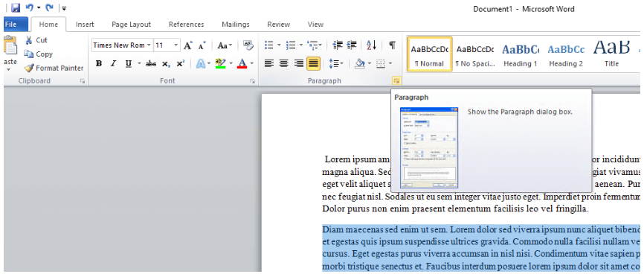Apply red font color

(x=242, y=64)
